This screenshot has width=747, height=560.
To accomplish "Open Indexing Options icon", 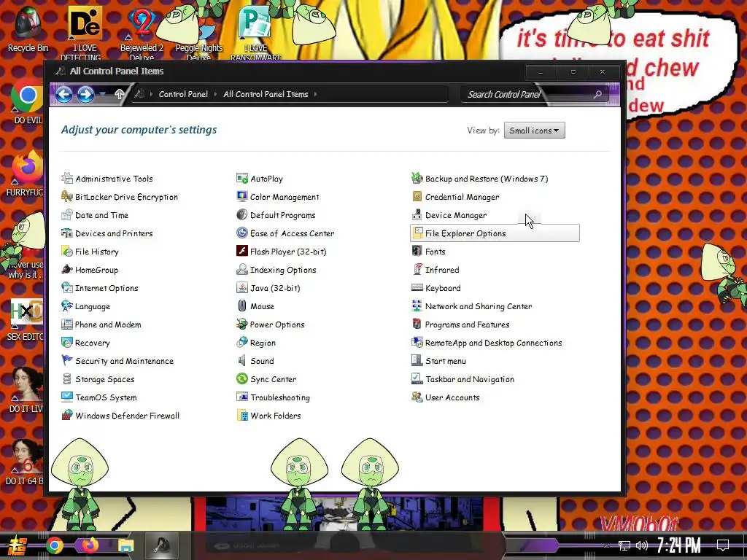I will click(x=242, y=270).
